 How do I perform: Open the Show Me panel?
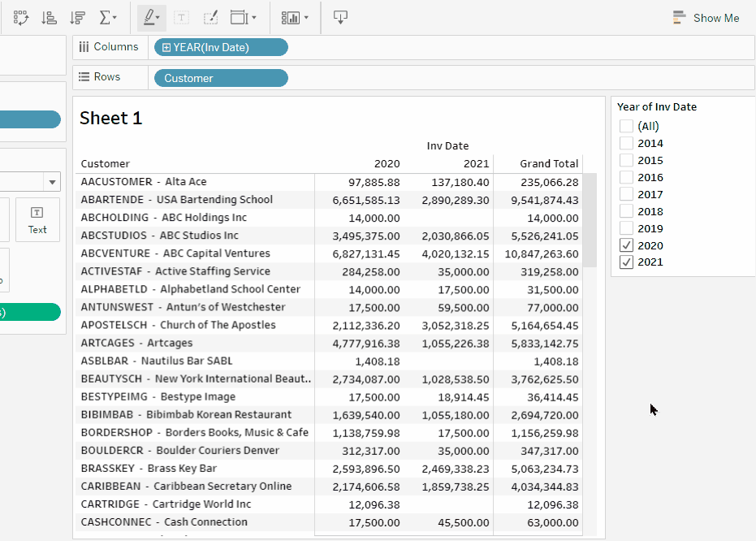pos(706,18)
